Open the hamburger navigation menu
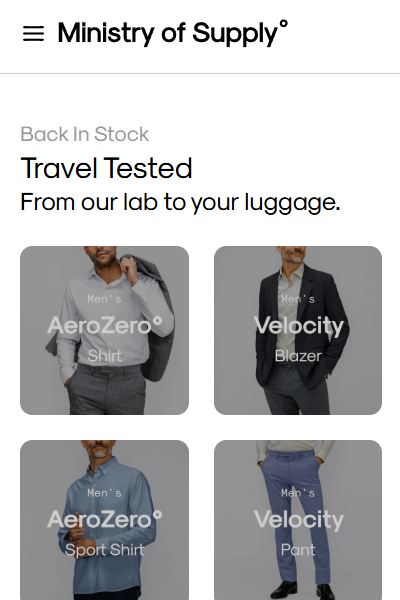 pyautogui.click(x=33, y=34)
